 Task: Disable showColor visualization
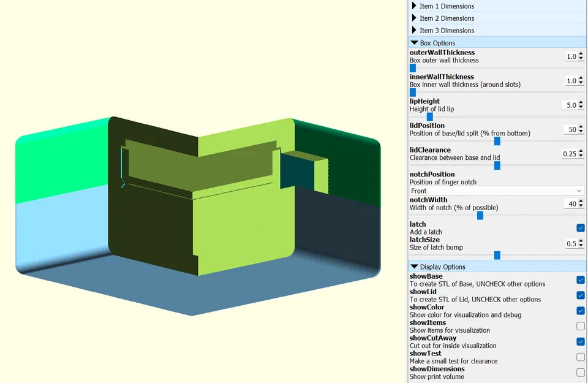point(580,311)
